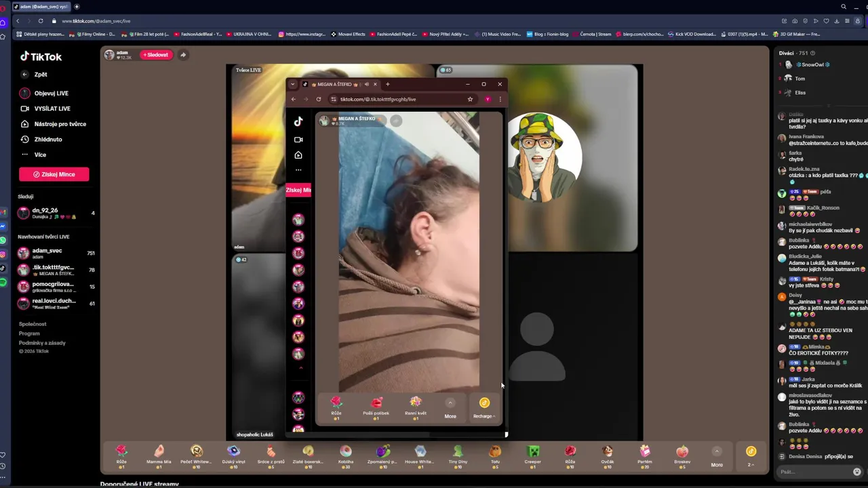The width and height of the screenshot is (868, 488).
Task: Click camera icon in inner TikTok sidebar
Action: click(298, 140)
